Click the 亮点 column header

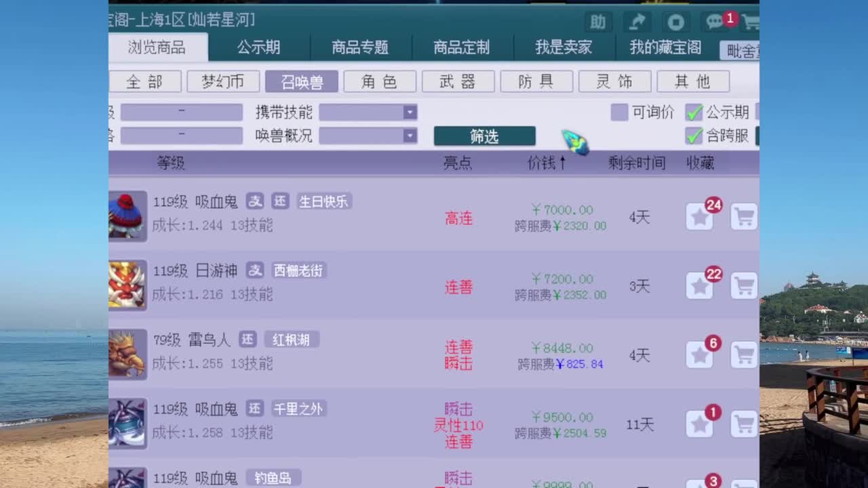458,163
